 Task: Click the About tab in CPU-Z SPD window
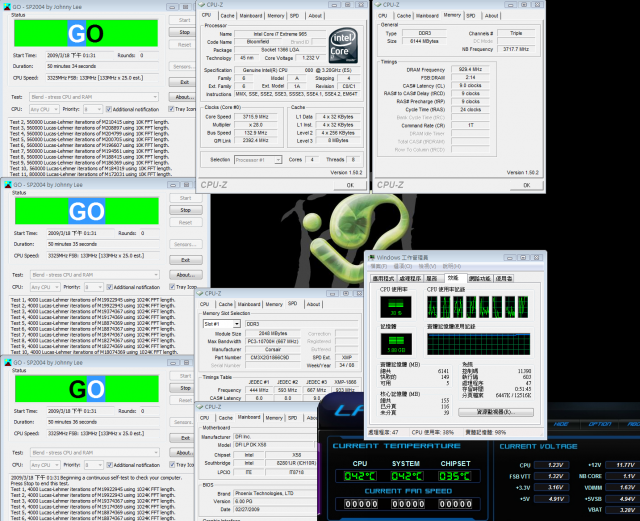[x=313, y=304]
